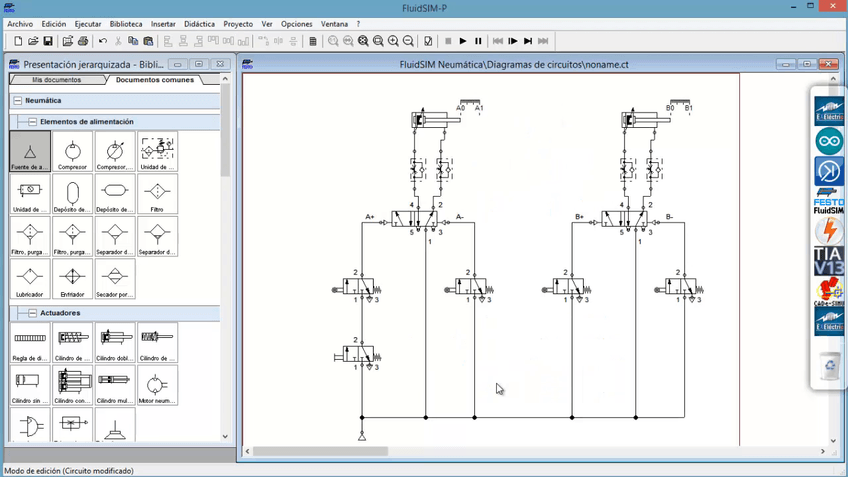Choose the Fuente de aire comprimido component
This screenshot has width=848, height=477.
click(30, 152)
